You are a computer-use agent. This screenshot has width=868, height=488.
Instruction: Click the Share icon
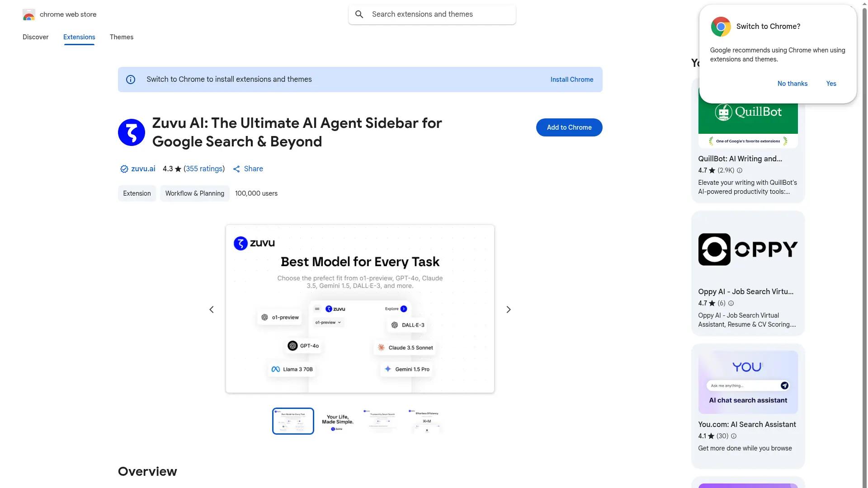coord(237,169)
